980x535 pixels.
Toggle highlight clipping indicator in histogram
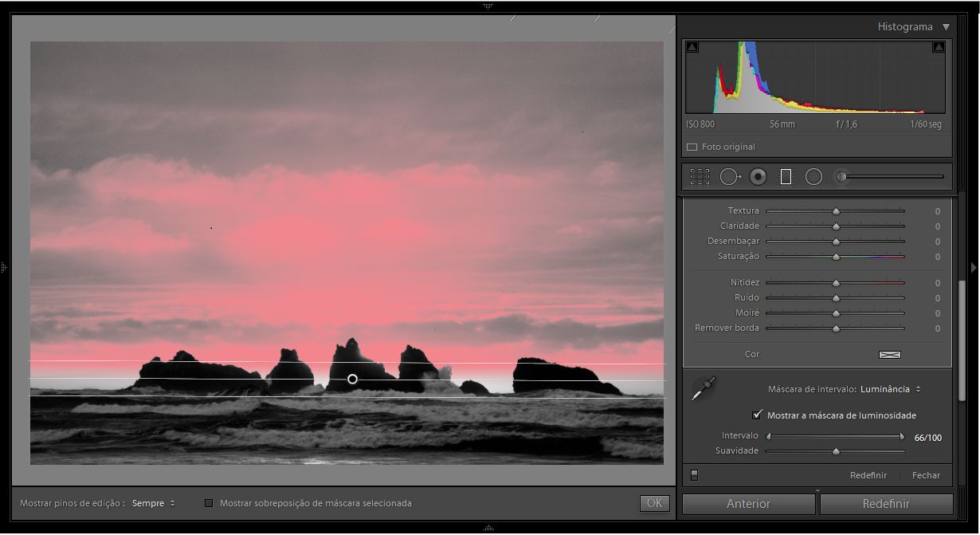coord(939,48)
